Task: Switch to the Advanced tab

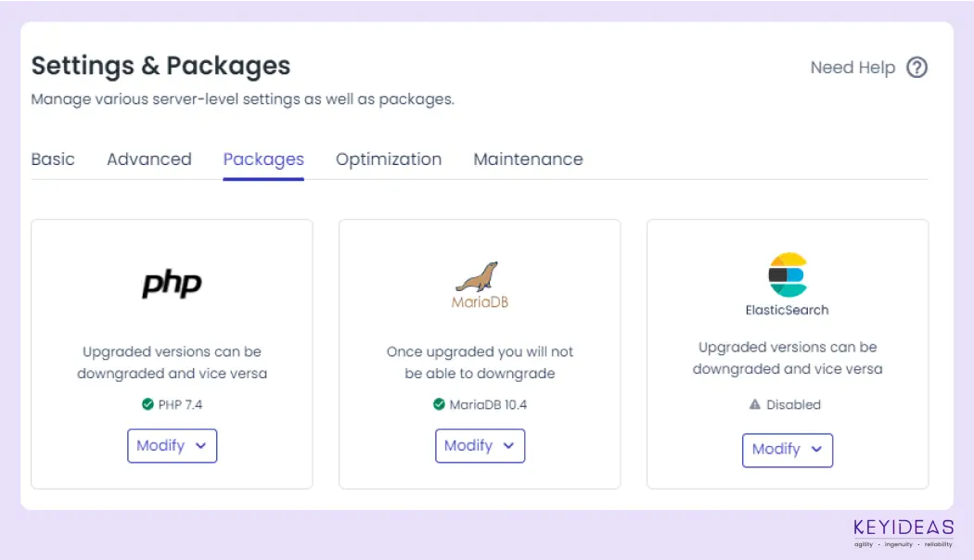Action: (149, 159)
